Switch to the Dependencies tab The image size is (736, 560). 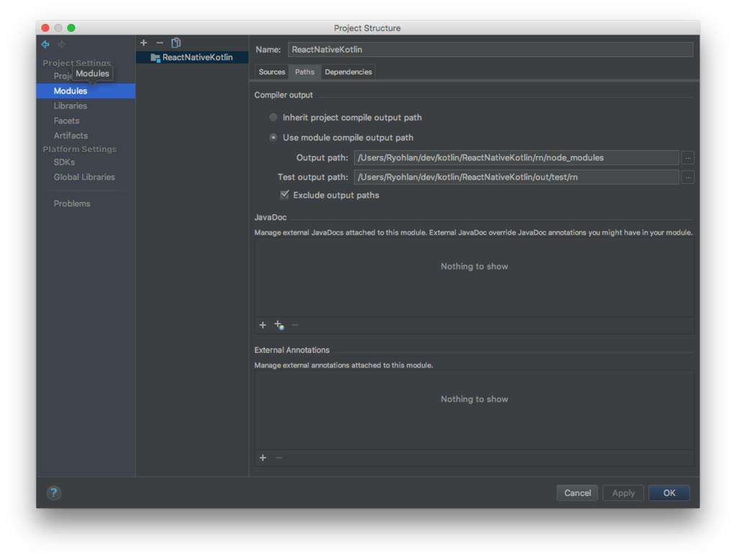pos(349,72)
